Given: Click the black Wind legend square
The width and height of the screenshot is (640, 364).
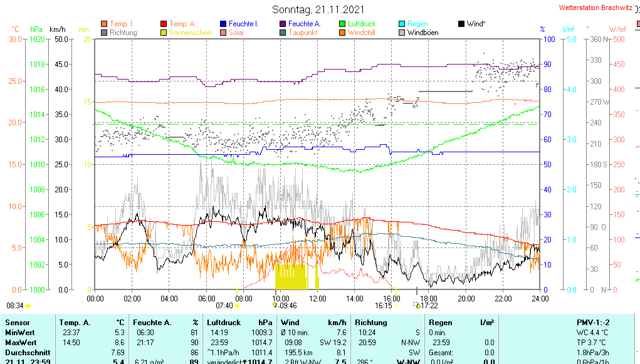Looking at the screenshot, I should pos(461,24).
